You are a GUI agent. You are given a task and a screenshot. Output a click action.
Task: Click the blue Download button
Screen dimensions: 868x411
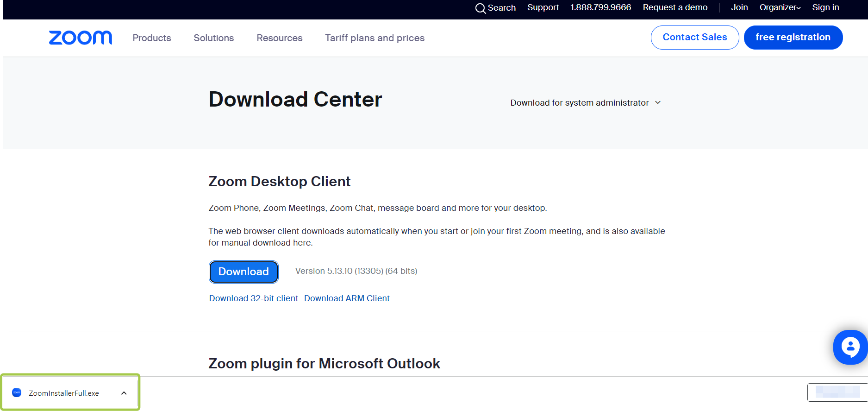(x=244, y=272)
